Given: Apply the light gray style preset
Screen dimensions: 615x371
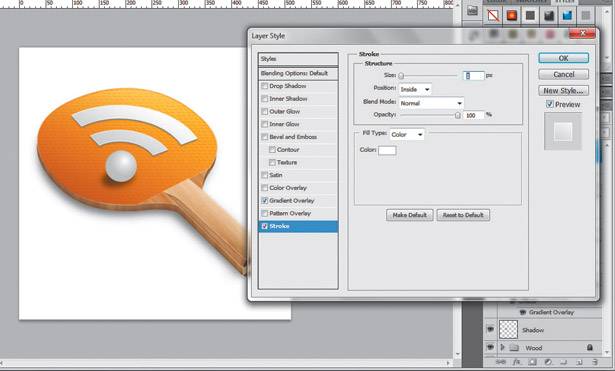Looking at the screenshot, I should pos(586,16).
